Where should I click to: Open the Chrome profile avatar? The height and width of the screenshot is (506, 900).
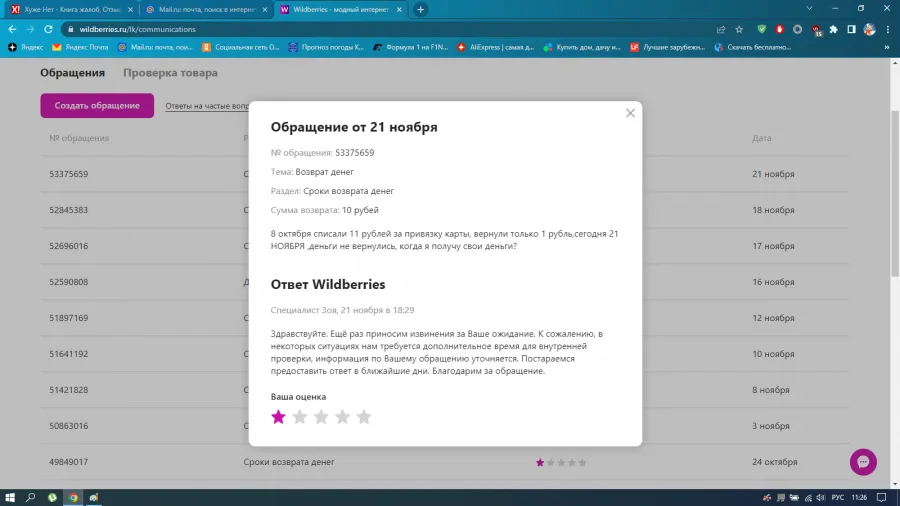tap(870, 29)
